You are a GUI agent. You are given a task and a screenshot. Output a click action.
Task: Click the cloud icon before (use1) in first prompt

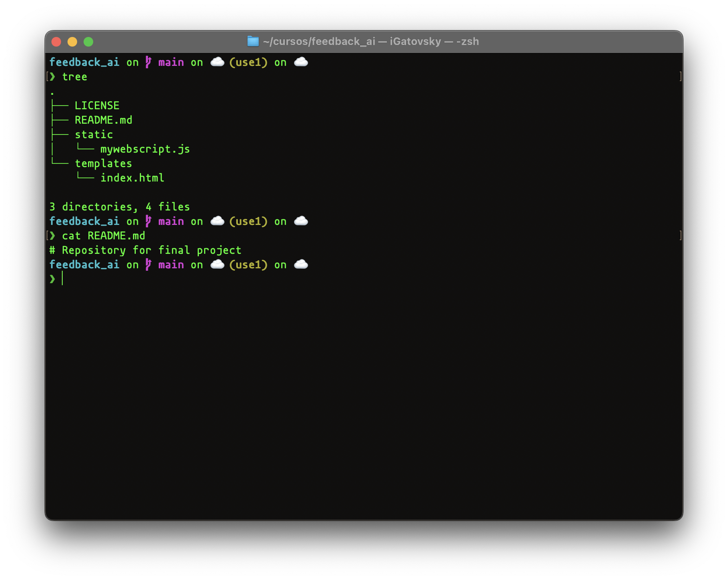217,62
